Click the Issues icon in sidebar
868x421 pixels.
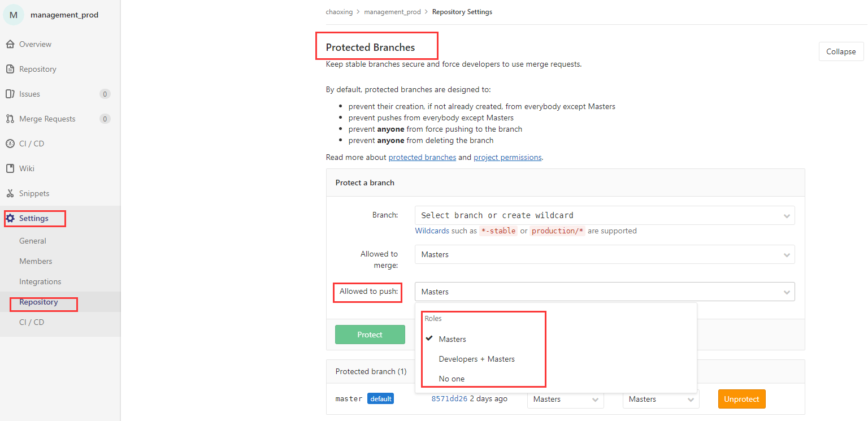[x=10, y=94]
